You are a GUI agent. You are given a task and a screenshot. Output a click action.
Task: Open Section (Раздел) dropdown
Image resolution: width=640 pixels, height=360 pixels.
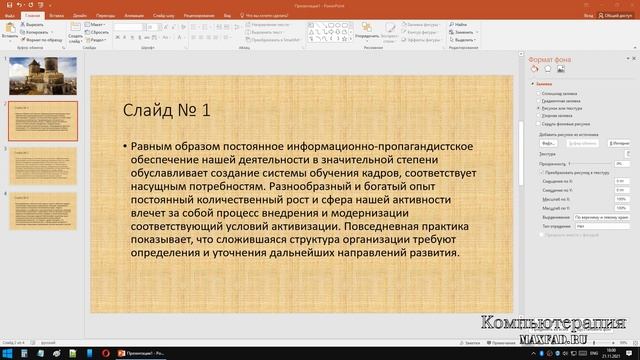pyautogui.click(x=96, y=40)
